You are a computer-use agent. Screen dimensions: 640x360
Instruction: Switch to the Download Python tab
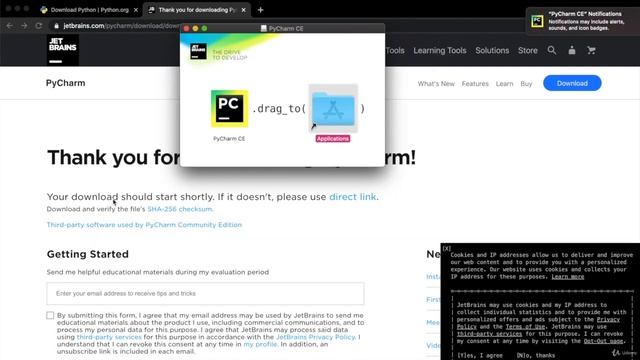coord(89,10)
